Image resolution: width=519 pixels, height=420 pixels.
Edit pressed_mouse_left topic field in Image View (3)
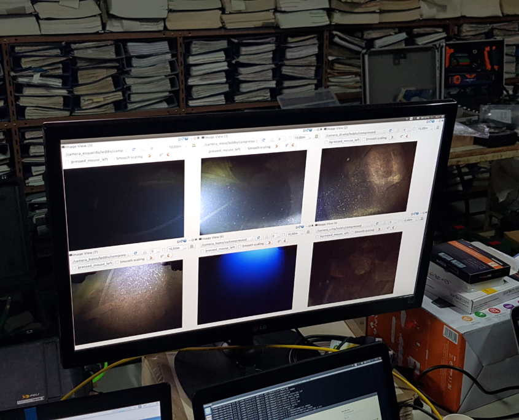223,150
